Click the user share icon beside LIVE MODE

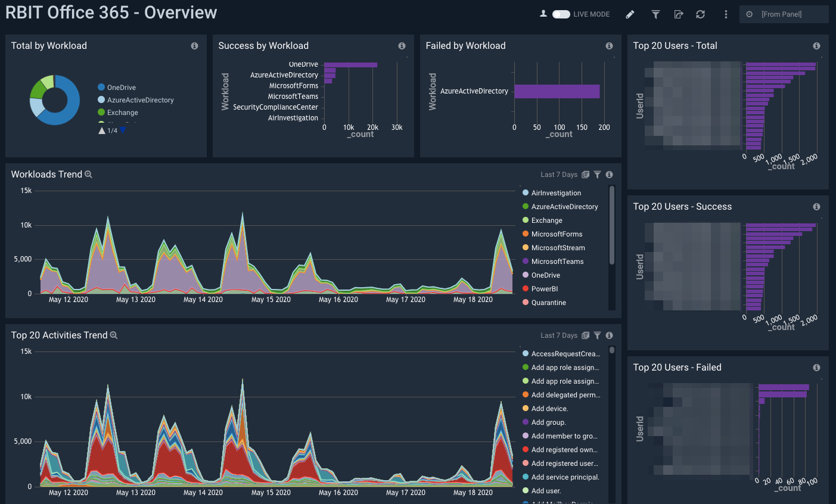[543, 14]
